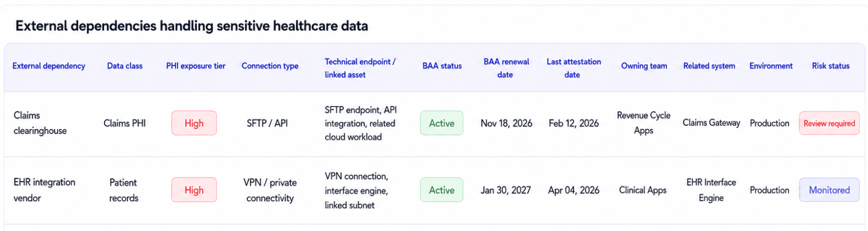Click the Connection type column header
This screenshot has height=231, width=868.
click(x=270, y=66)
